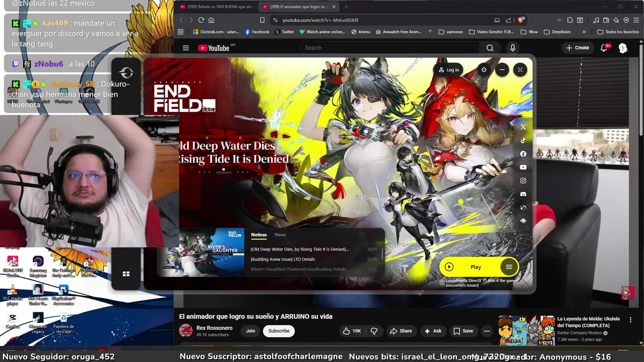Open the Deepfakes bookmark folder
Viewport: 644px width, 362px height.
click(556, 32)
